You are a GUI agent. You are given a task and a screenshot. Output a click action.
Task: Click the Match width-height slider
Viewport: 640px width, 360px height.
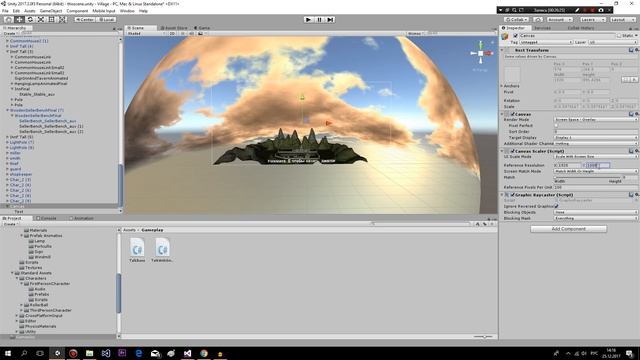click(588, 177)
